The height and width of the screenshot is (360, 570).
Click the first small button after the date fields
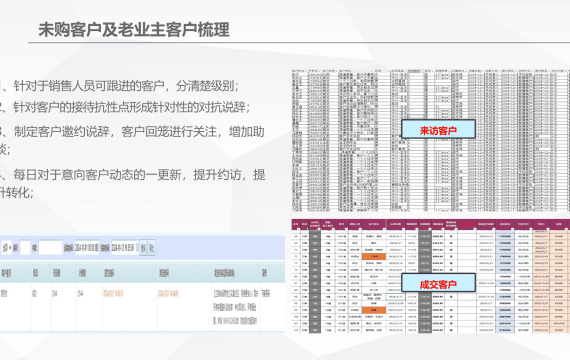click(143, 248)
